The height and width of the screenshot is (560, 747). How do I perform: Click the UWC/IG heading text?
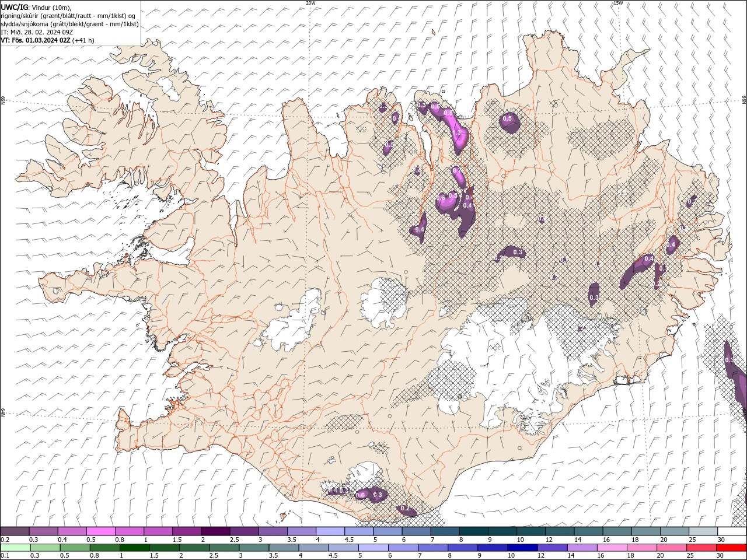[x=15, y=7]
